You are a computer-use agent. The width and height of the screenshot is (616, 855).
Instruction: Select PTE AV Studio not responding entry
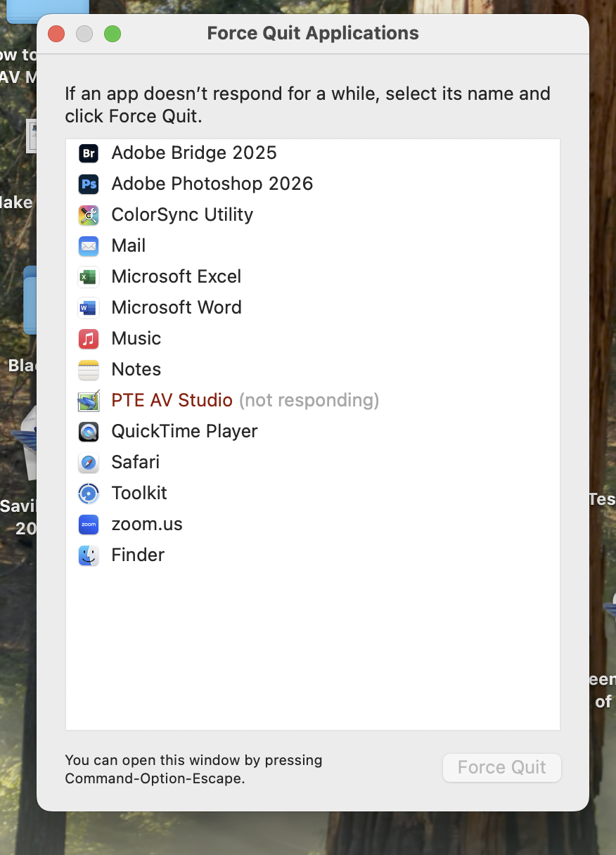(245, 401)
